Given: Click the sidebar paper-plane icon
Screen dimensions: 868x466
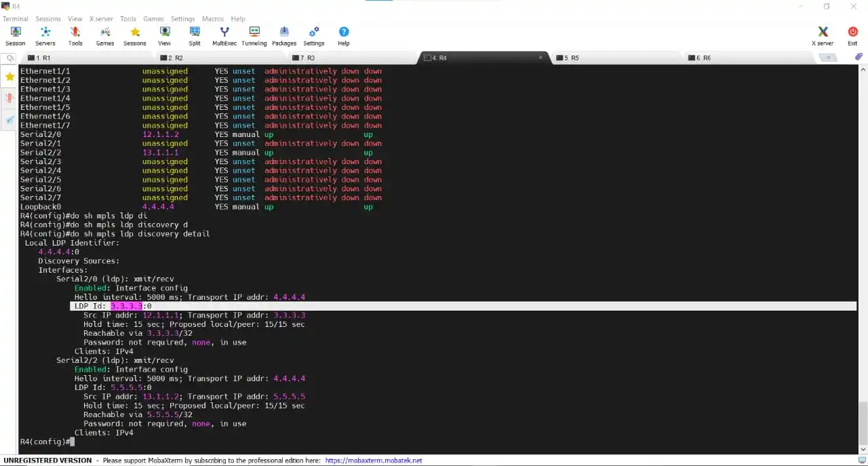Looking at the screenshot, I should pos(9,120).
